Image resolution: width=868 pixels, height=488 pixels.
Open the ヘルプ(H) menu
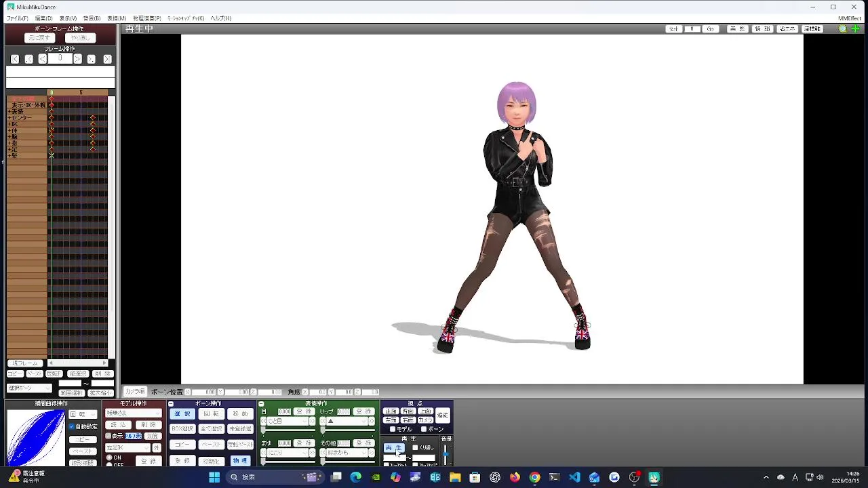(220, 18)
